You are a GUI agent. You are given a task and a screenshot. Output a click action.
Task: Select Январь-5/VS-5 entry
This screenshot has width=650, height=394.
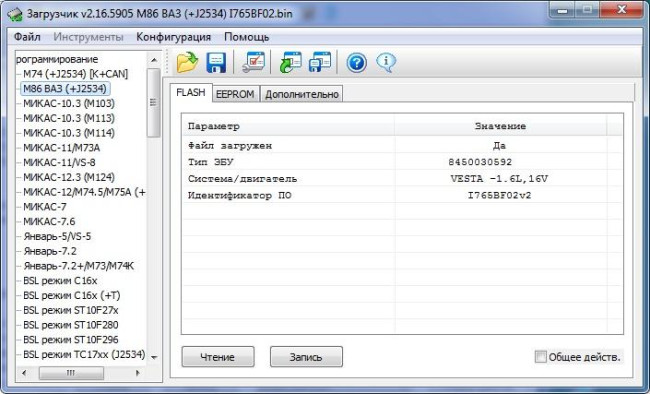click(57, 236)
